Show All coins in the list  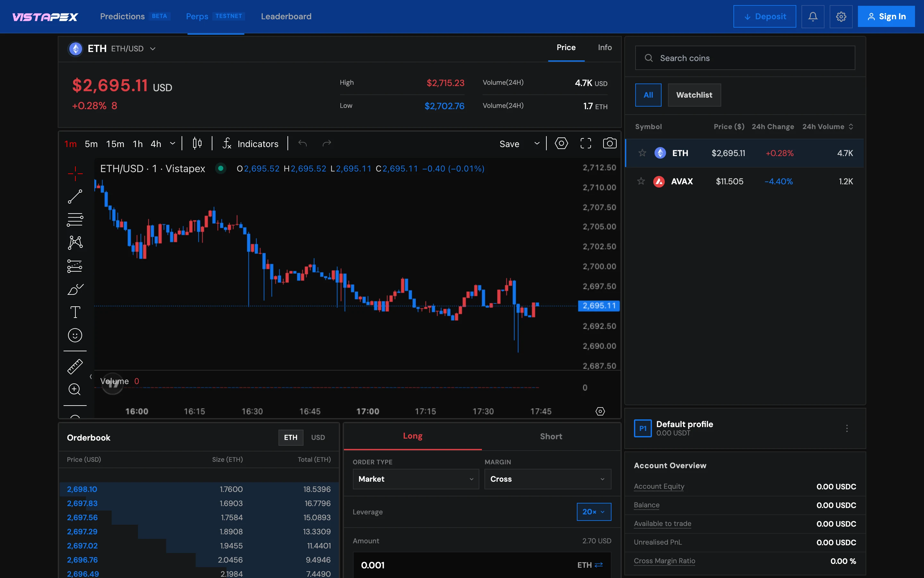click(x=648, y=95)
